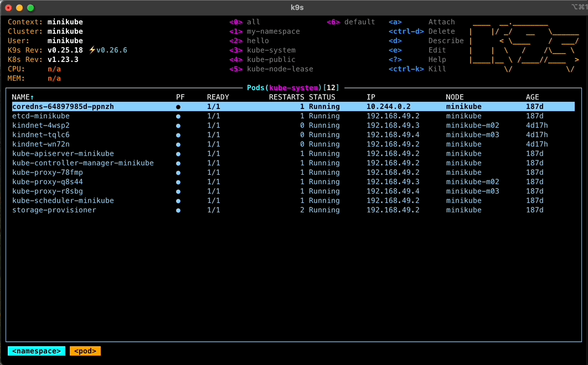Click the Describe key hint
This screenshot has width=588, height=365.
[x=426, y=40]
